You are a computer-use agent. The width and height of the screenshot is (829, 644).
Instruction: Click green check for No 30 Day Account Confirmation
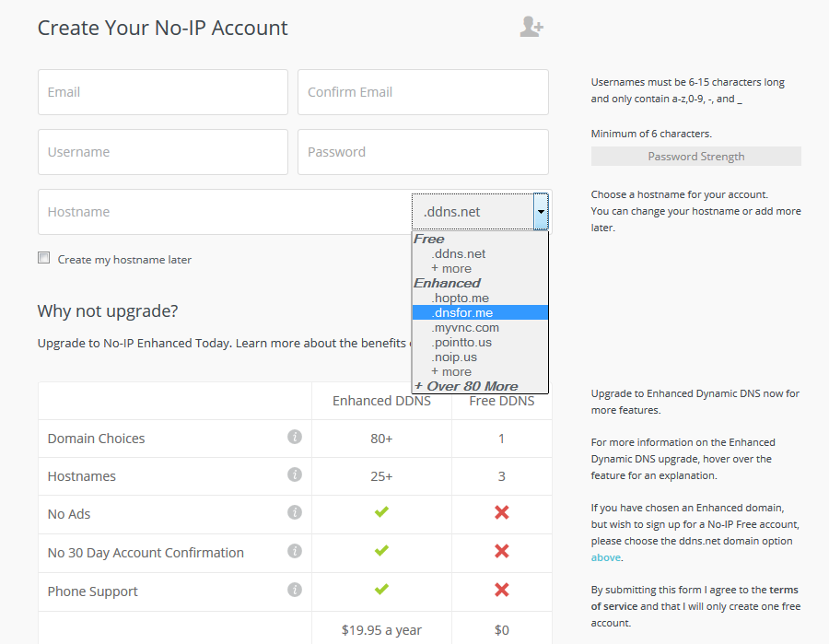[x=381, y=550]
